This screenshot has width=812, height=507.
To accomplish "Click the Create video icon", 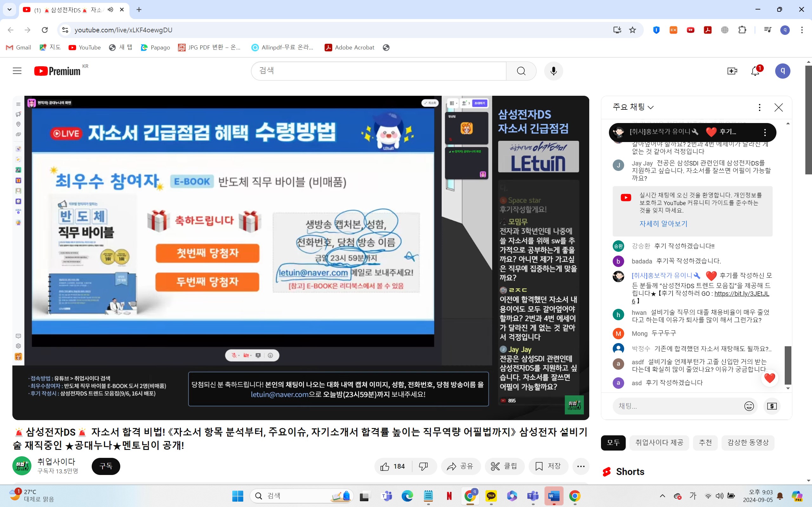I will (732, 71).
